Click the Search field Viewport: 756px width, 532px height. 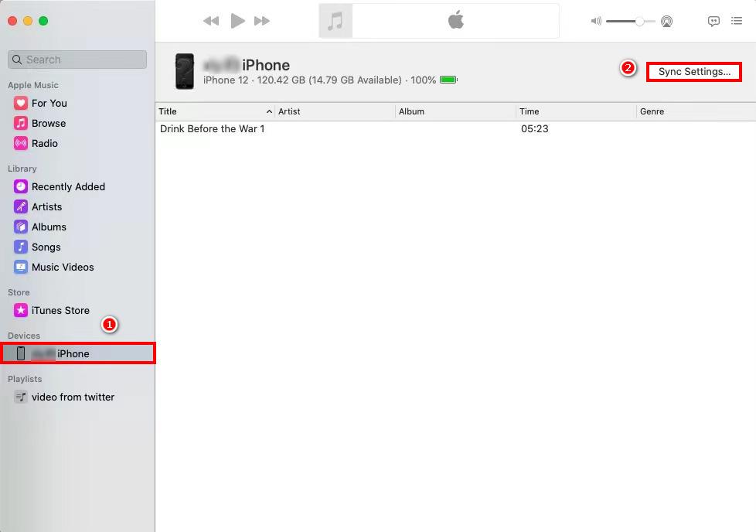click(77, 60)
